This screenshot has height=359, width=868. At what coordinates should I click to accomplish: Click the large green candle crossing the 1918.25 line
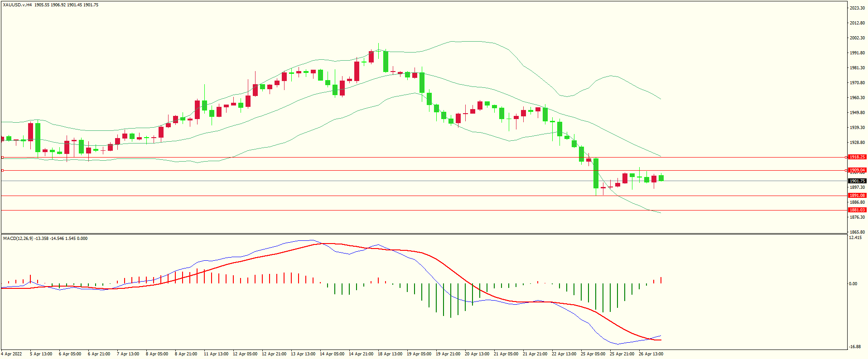[596, 173]
